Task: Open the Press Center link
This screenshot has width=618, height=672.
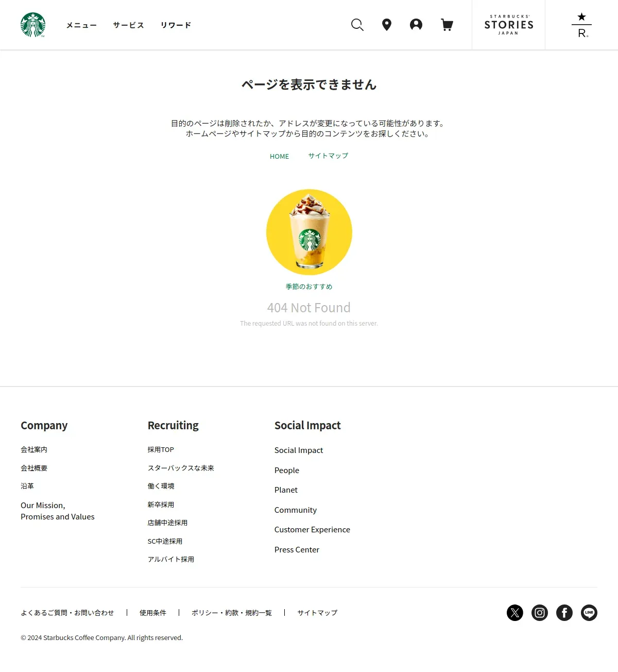Action: [297, 549]
